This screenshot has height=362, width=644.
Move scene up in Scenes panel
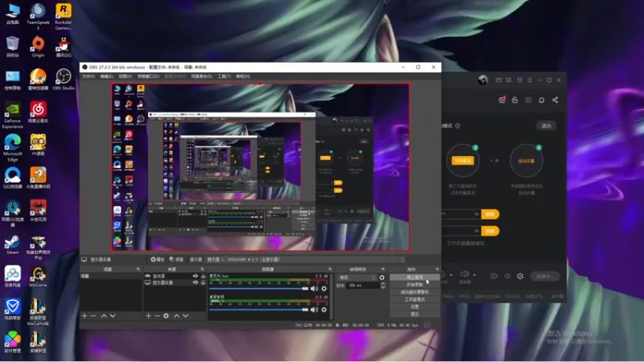point(104,315)
